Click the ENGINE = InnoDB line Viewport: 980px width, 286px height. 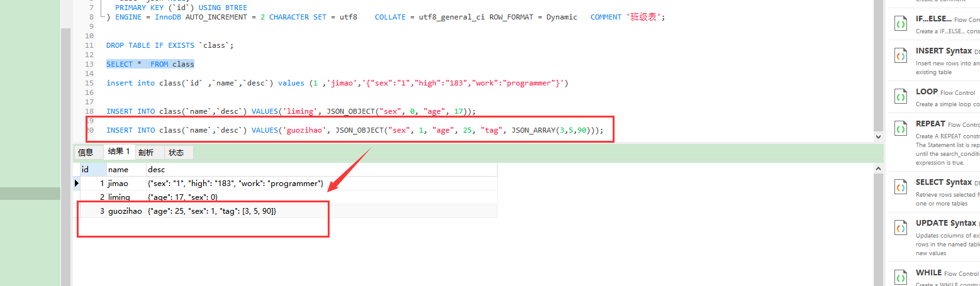coord(386,17)
